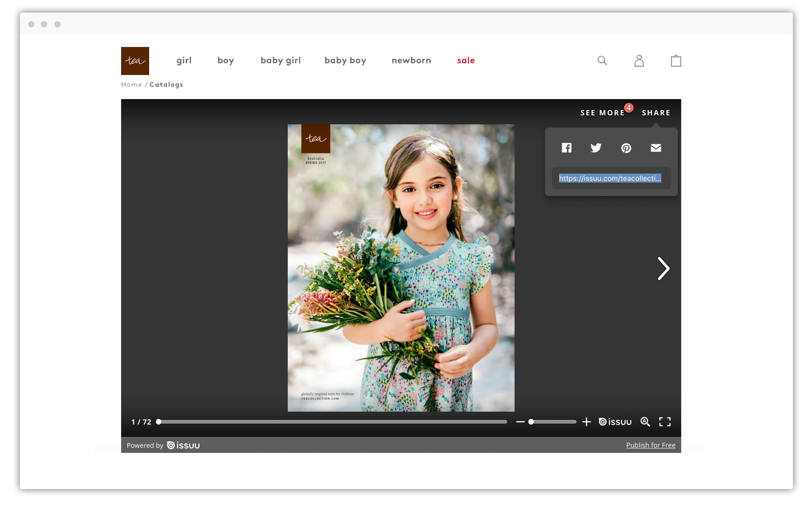Open the account profile icon

[639, 60]
